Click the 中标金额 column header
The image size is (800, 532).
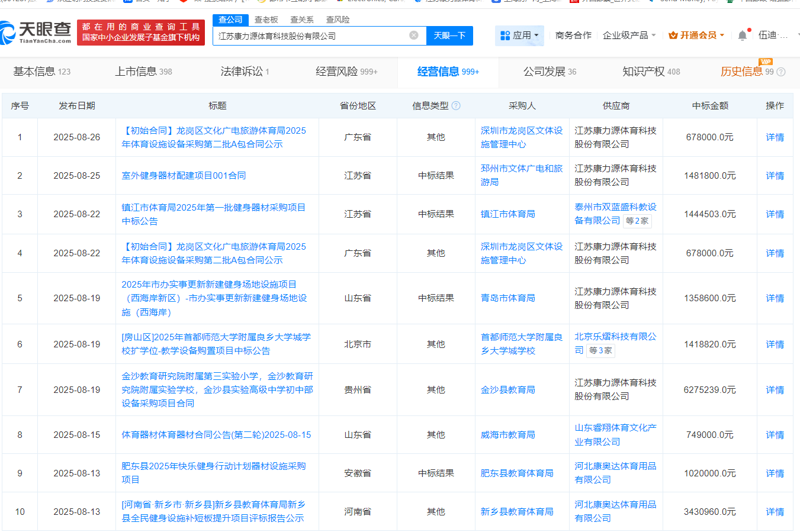pyautogui.click(x=710, y=105)
